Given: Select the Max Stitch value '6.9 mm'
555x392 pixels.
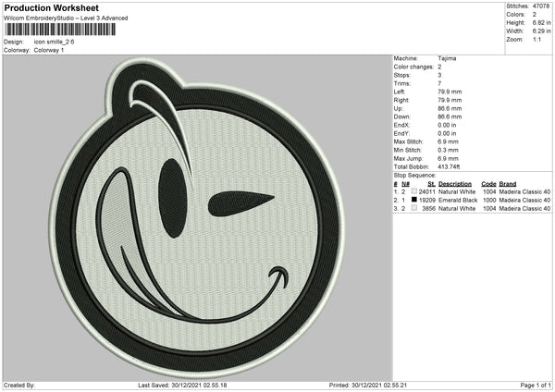Looking at the screenshot, I should click(x=448, y=141).
